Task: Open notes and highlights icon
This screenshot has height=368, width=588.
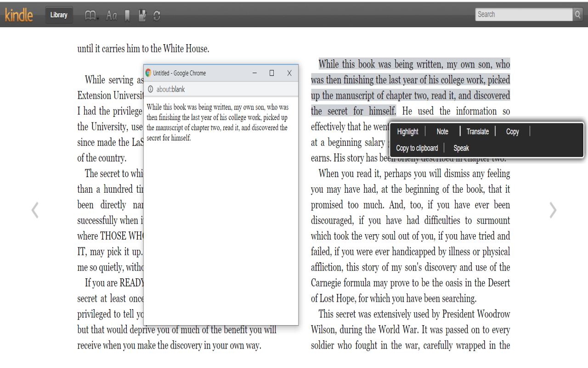Action: click(x=142, y=15)
